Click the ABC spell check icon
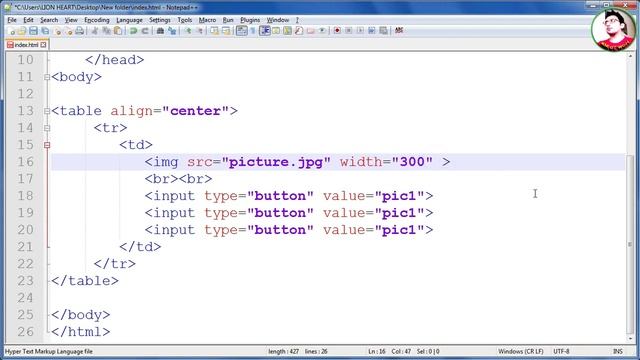The image size is (640, 360). pos(399,31)
